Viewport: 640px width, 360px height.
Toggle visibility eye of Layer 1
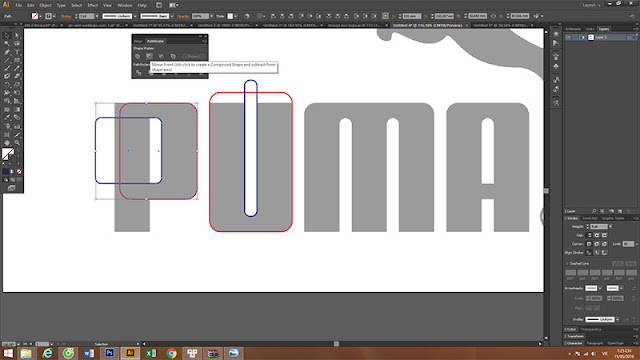pyautogui.click(x=568, y=37)
